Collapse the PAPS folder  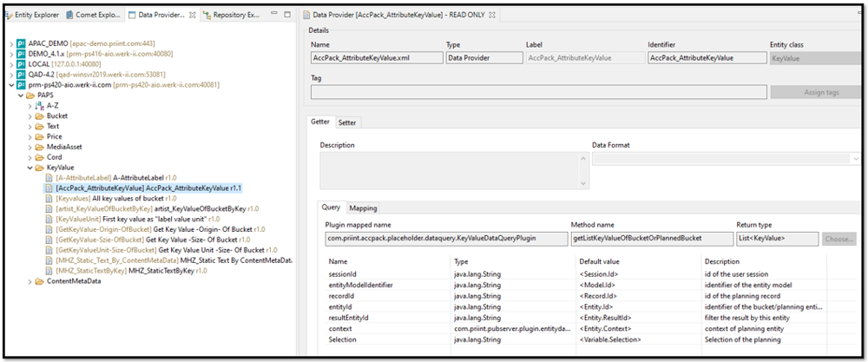[21, 95]
